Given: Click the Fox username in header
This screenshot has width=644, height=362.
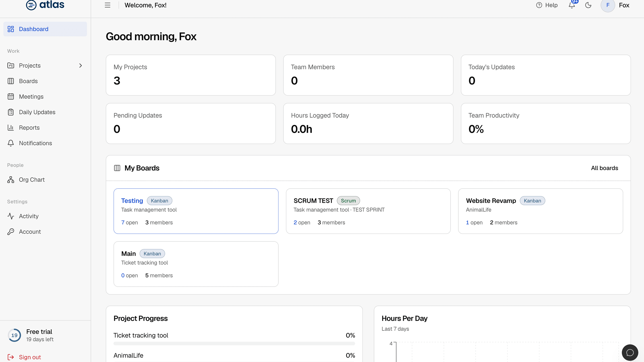Looking at the screenshot, I should 624,5.
